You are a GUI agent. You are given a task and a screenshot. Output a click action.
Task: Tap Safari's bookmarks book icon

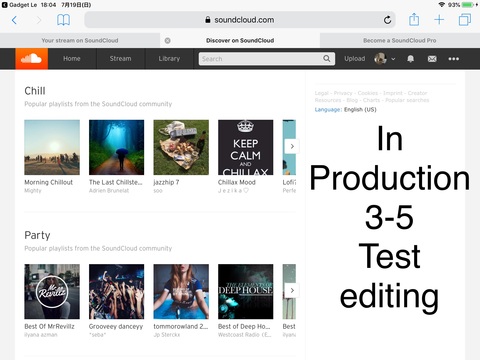[63, 20]
